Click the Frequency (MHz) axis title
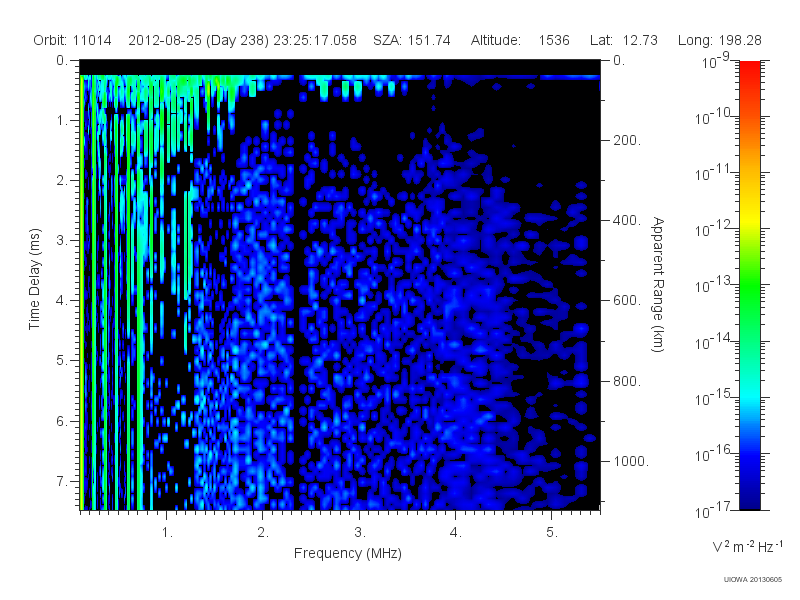This screenshot has width=800, height=600. [x=347, y=553]
